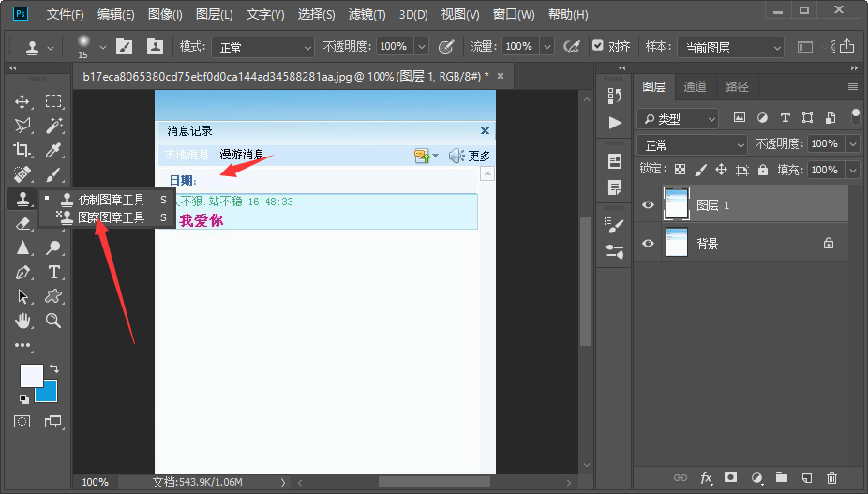Change screen mode icon
This screenshot has width=868, height=494.
(53, 422)
